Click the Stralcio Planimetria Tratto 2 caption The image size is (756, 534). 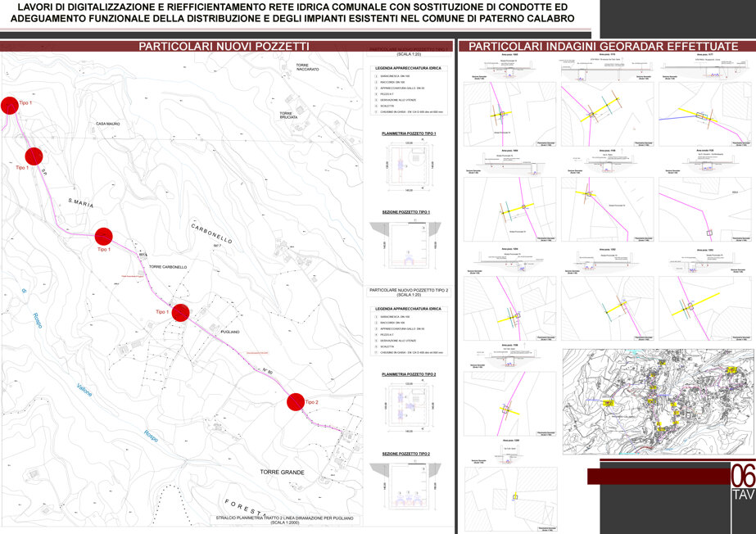point(284,520)
